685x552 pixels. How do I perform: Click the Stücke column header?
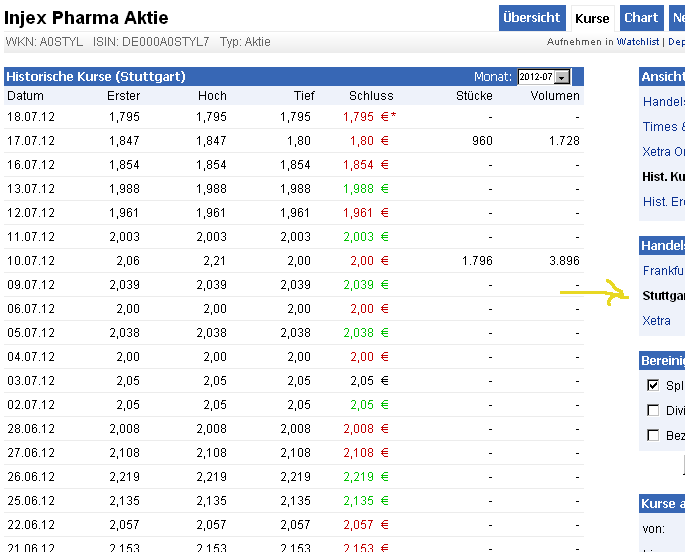click(x=474, y=96)
